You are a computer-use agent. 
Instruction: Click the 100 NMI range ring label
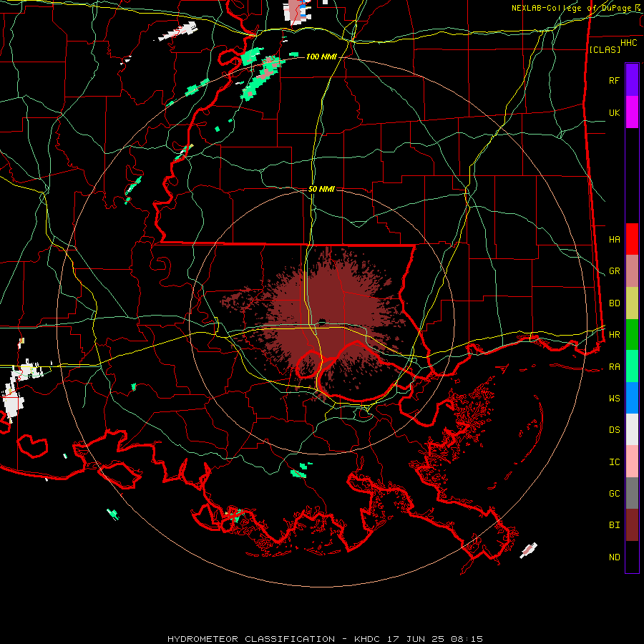(321, 57)
